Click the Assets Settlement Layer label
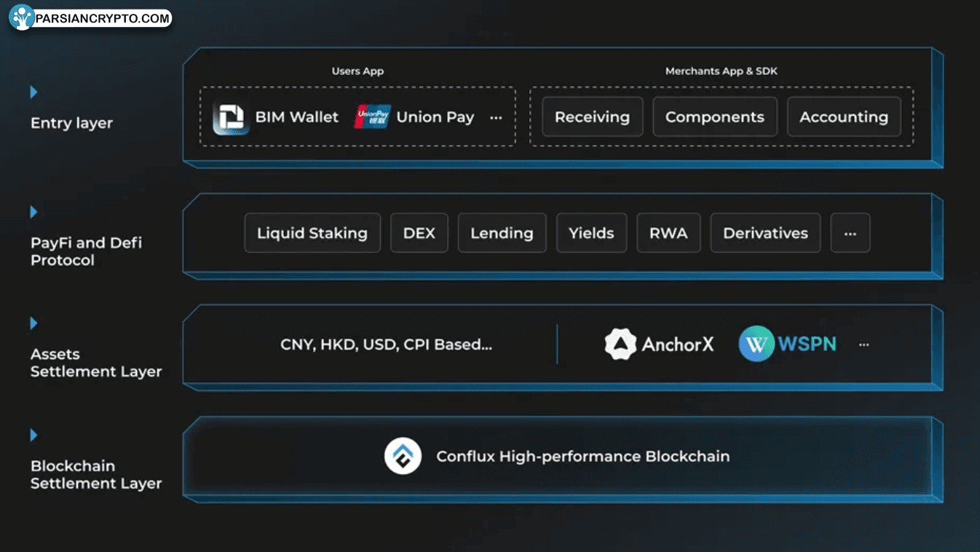The image size is (980, 552). click(x=96, y=363)
